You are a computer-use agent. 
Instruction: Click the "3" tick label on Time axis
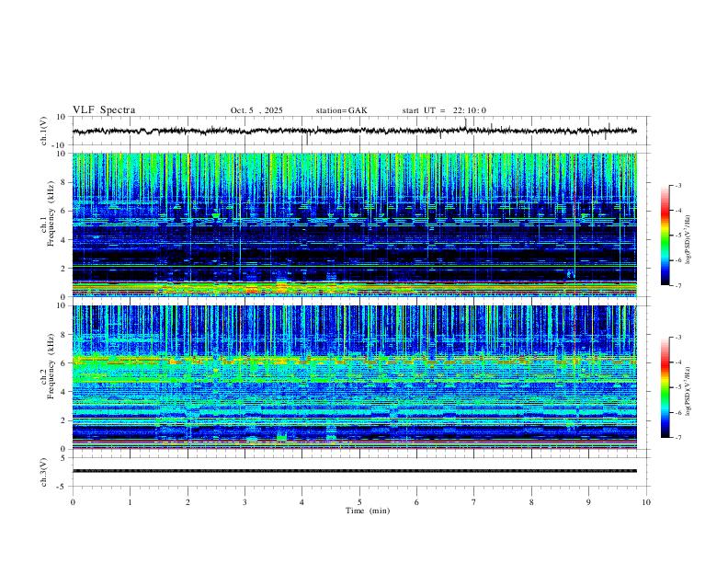(245, 502)
